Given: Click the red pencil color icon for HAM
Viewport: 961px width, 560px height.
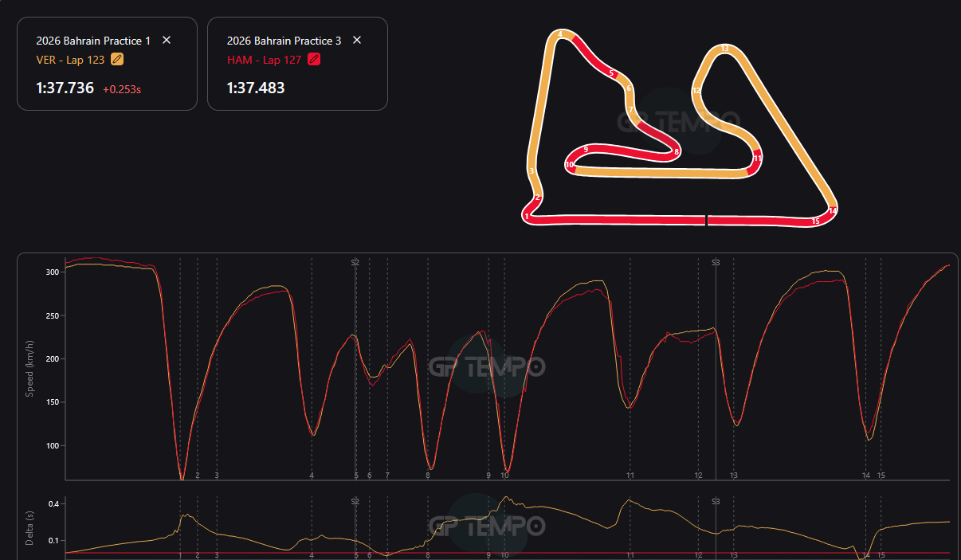Looking at the screenshot, I should click(x=314, y=59).
